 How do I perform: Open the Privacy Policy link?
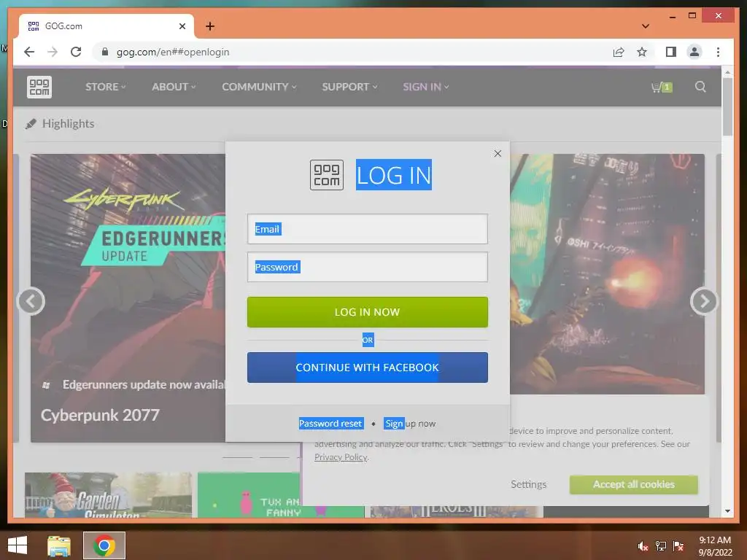(341, 457)
